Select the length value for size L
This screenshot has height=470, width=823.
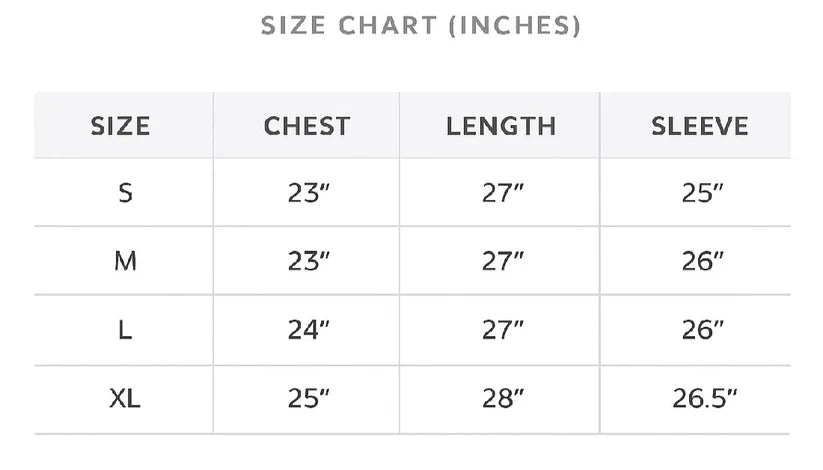point(503,330)
